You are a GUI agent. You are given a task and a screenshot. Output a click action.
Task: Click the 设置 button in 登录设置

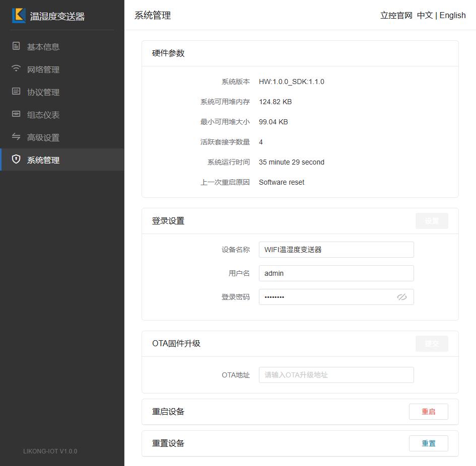(x=432, y=221)
